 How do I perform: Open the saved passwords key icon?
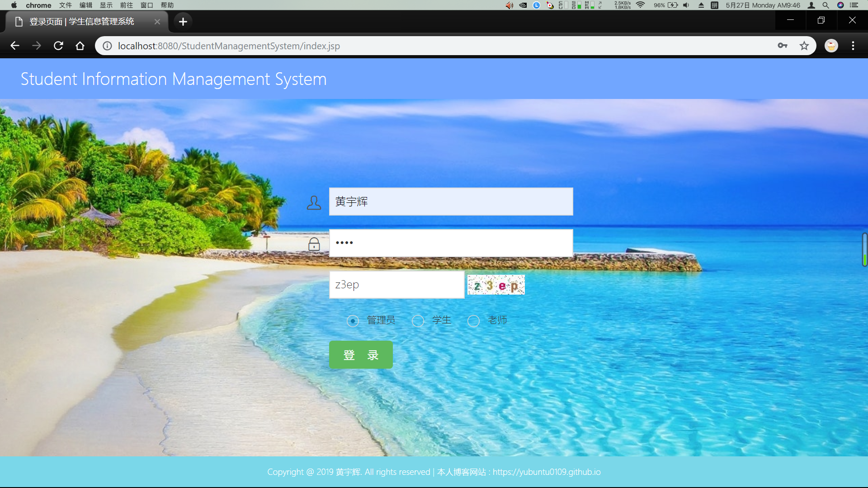tap(782, 46)
